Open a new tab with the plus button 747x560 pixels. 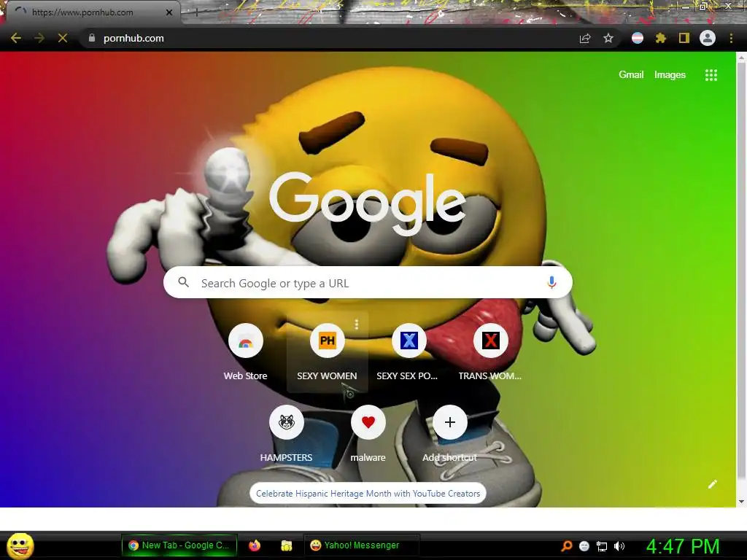pos(196,12)
